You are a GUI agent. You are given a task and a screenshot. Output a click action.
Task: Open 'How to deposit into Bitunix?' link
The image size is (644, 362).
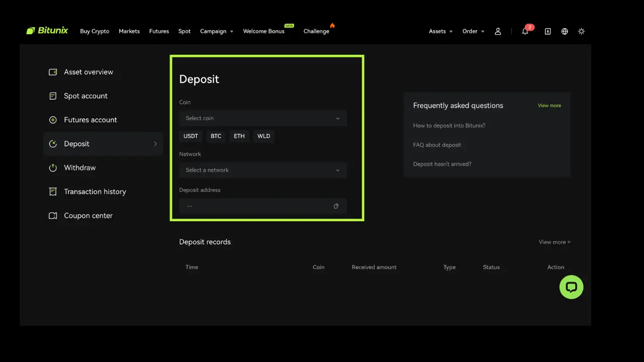pyautogui.click(x=449, y=125)
